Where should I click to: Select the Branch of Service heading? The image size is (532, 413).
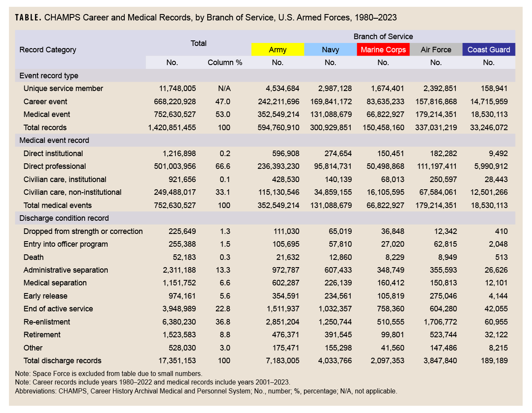pyautogui.click(x=383, y=37)
